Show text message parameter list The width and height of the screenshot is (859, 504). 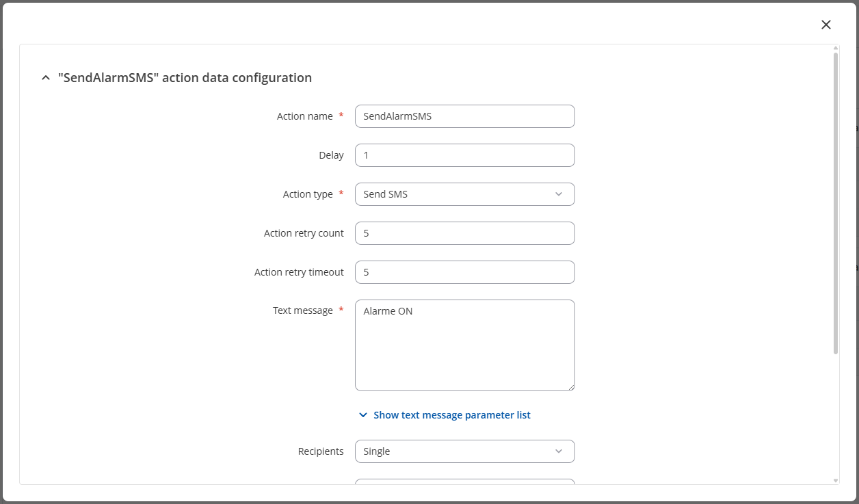point(451,415)
